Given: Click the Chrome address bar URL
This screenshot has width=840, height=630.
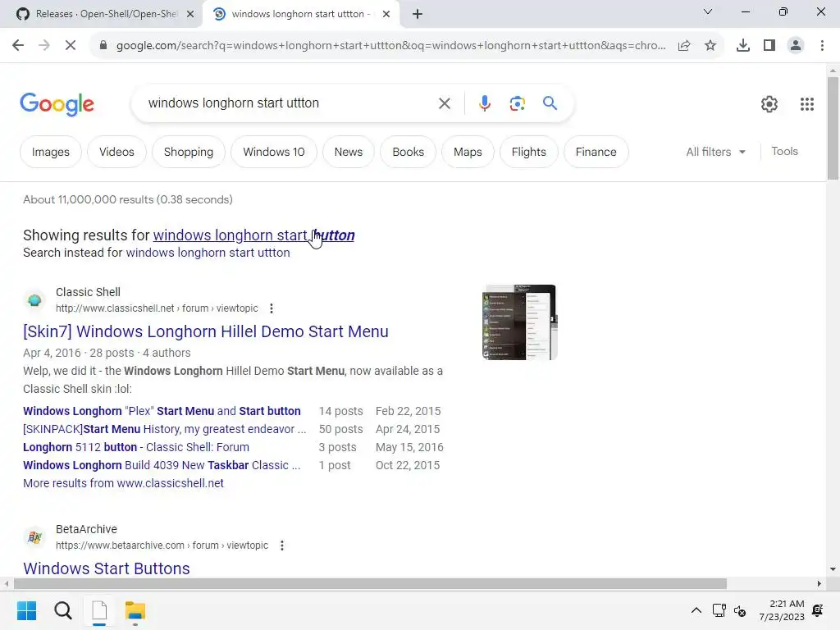Looking at the screenshot, I should 391,46.
